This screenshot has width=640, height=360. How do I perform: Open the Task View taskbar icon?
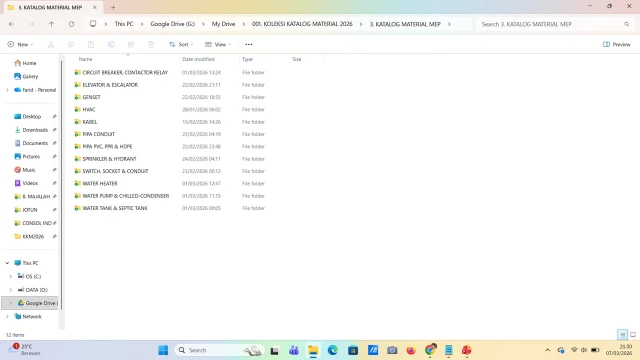274,350
